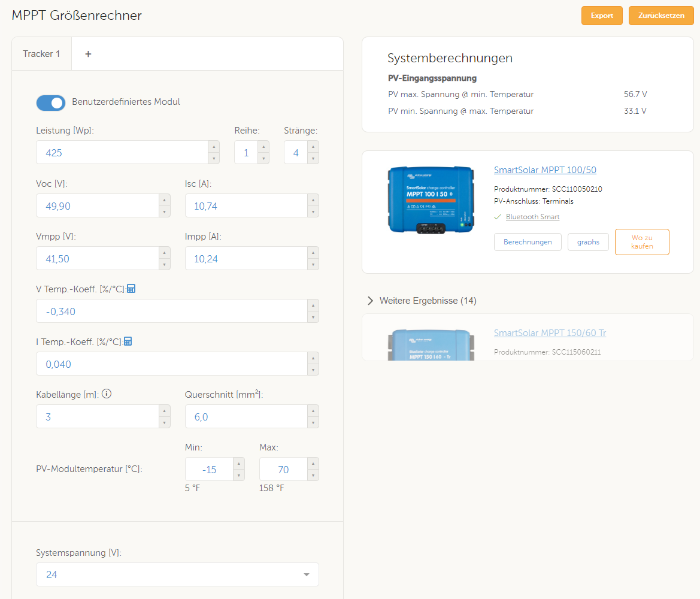Switch to Tracker 1 tab

[x=41, y=54]
